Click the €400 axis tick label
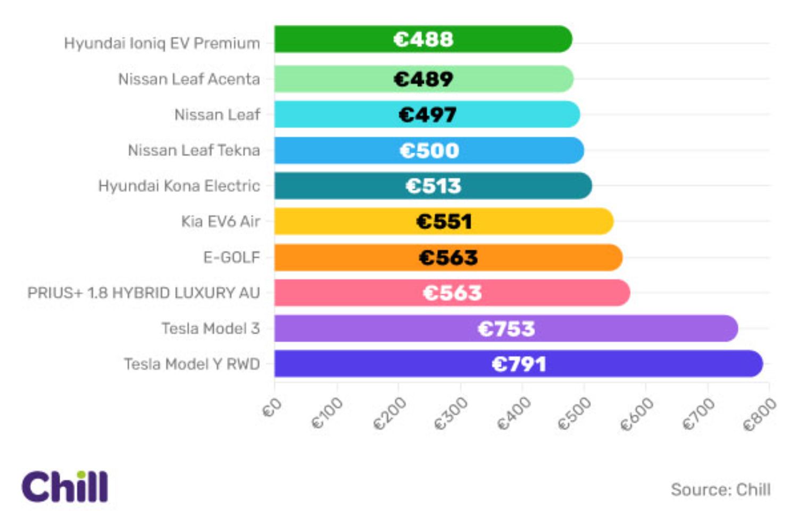This screenshot has height=532, width=798. coord(514,414)
